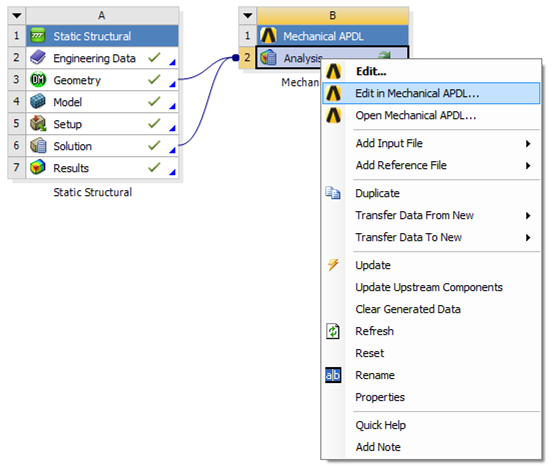This screenshot has width=556, height=473.
Task: Click the Engineering Data book icon
Action: [38, 57]
